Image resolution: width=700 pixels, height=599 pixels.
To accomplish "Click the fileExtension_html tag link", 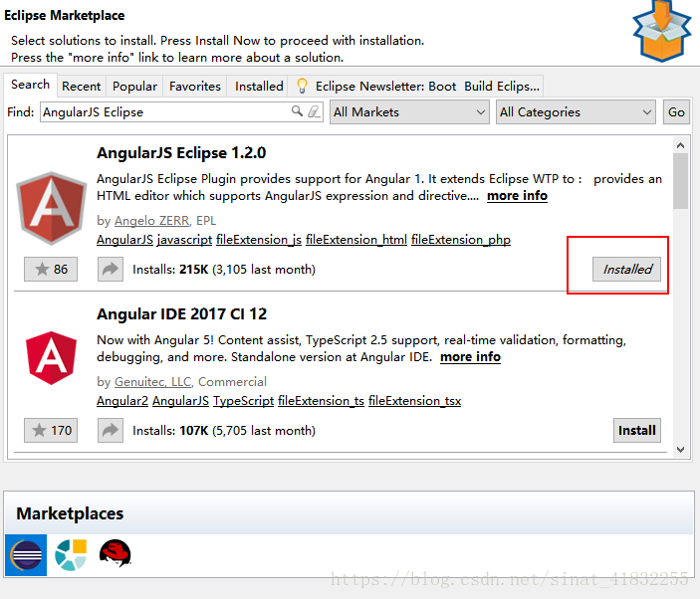I will 356,240.
